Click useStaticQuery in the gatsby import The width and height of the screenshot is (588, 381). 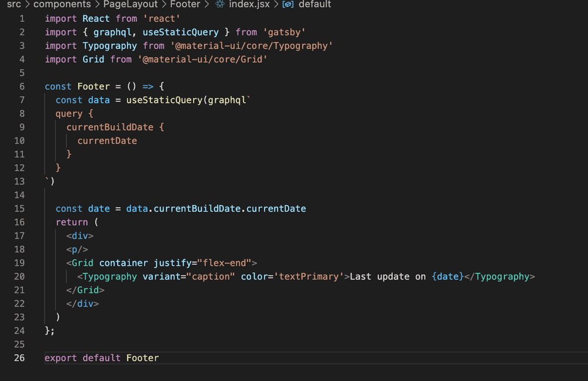181,32
